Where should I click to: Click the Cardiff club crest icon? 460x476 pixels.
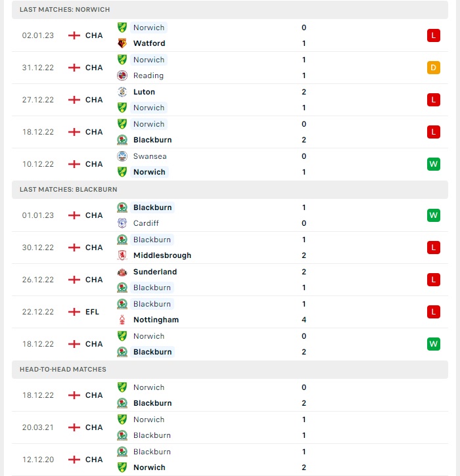[x=122, y=223]
